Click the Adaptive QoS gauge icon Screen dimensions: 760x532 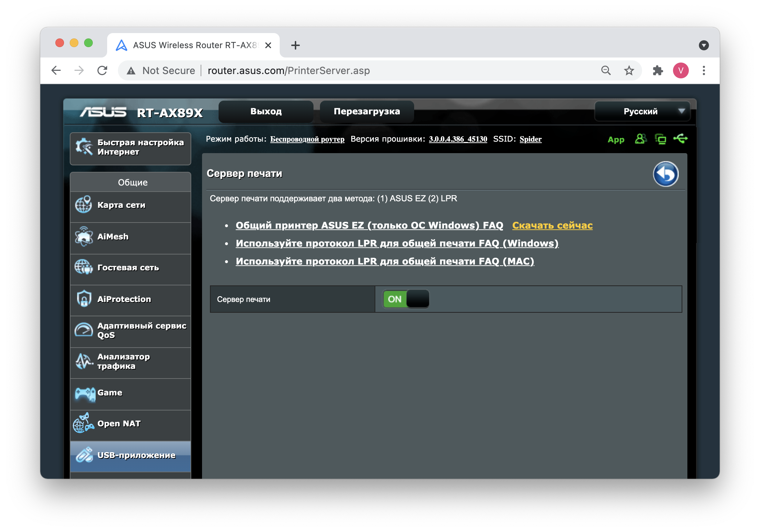(x=83, y=330)
